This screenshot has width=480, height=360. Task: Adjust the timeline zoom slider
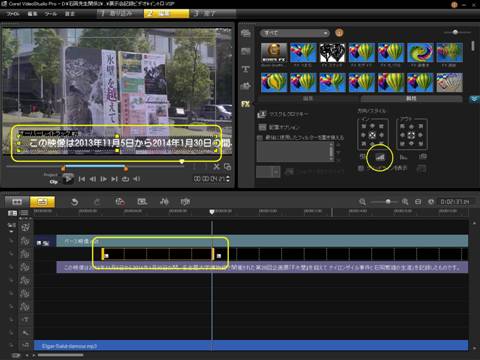[x=388, y=202]
